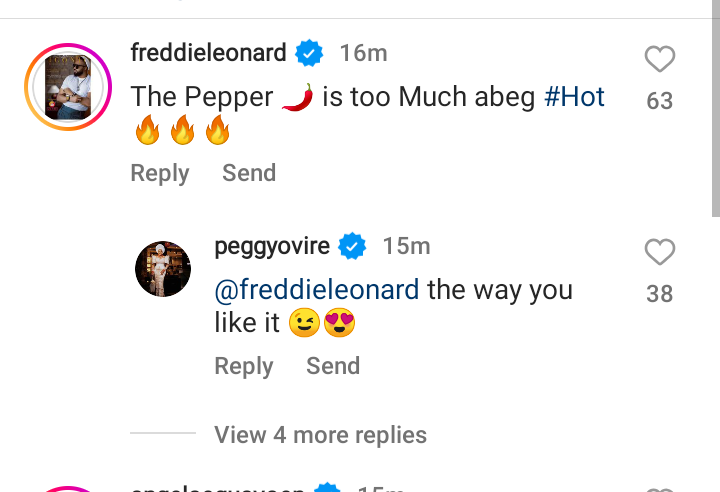This screenshot has height=492, width=720.
Task: Open the freddieleonard username link
Action: (209, 53)
